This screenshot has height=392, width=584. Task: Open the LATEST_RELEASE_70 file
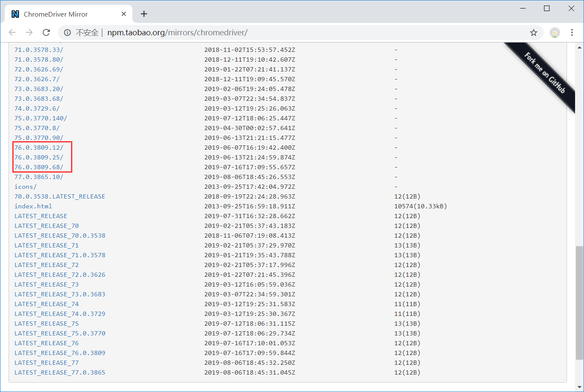pos(46,226)
